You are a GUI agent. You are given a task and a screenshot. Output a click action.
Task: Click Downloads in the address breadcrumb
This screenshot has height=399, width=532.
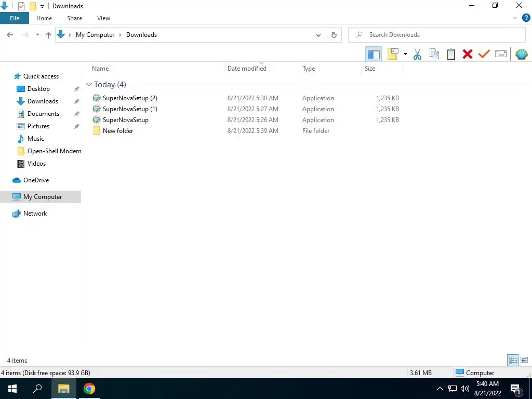click(141, 35)
